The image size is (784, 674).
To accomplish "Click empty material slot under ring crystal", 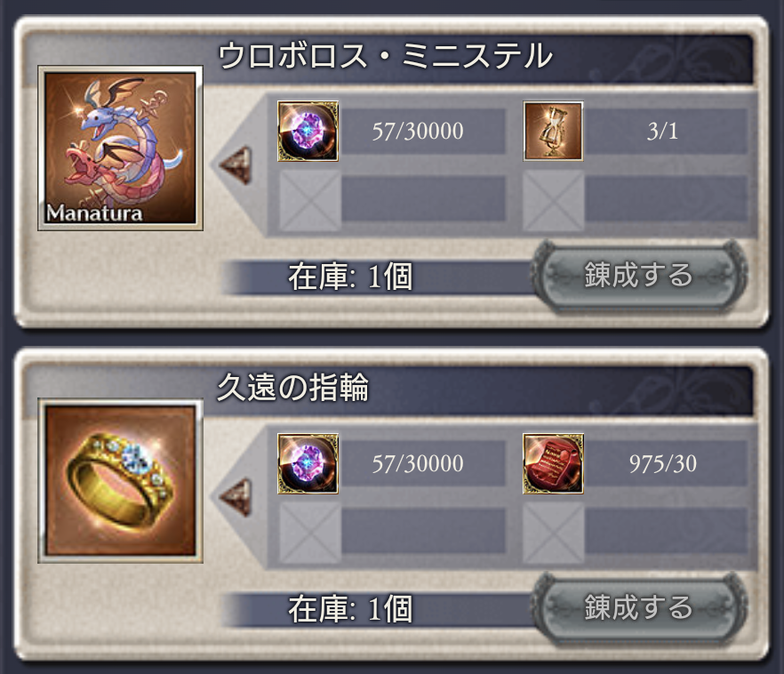I will (309, 533).
